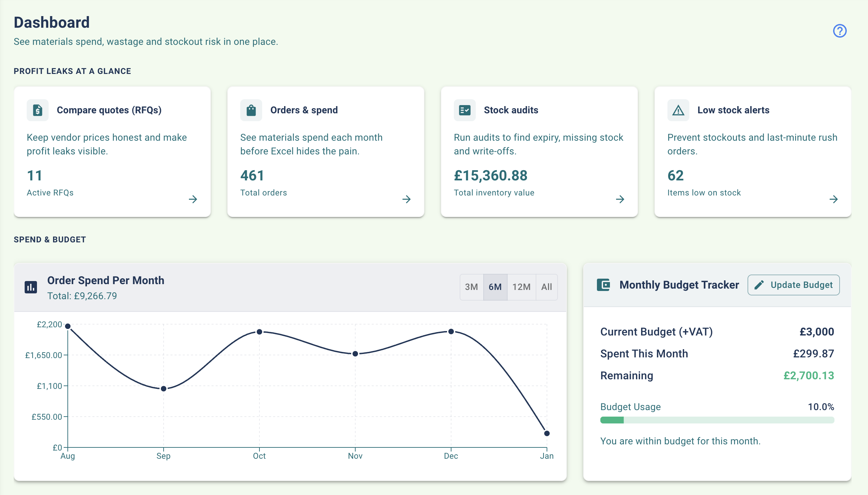Click the shopping bag icon on Orders & spend
This screenshot has width=868, height=495.
251,110
